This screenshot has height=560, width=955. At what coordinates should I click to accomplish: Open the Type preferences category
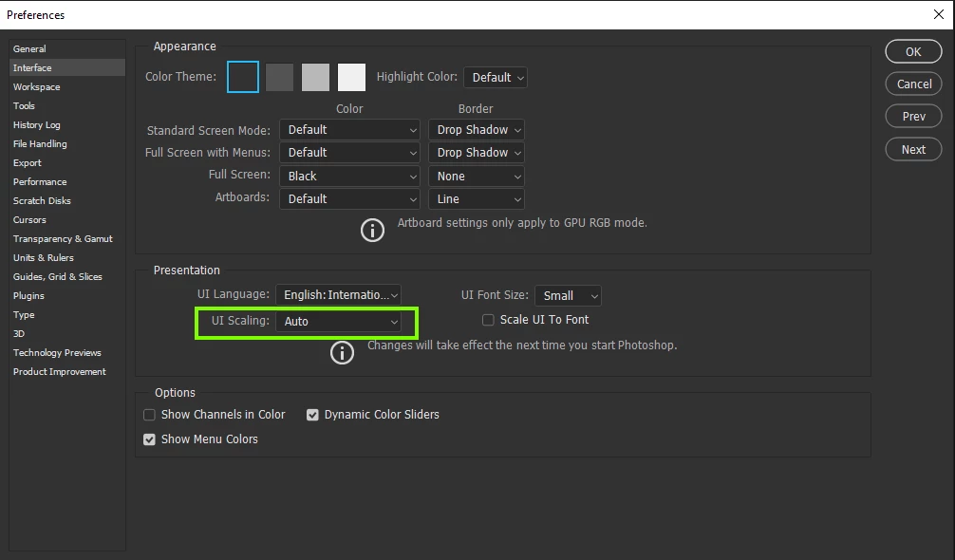pos(67,315)
